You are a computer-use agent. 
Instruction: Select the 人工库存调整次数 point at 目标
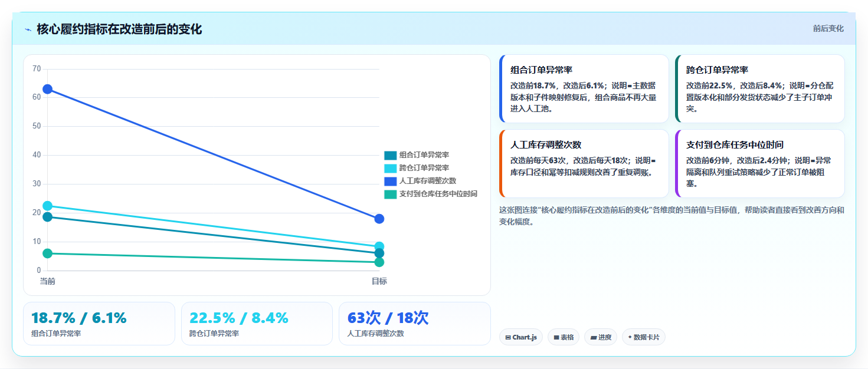click(379, 219)
